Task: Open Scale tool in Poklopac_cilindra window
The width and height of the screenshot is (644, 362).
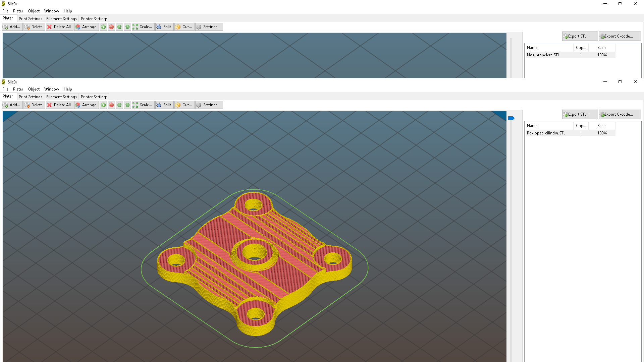Action: tap(143, 105)
